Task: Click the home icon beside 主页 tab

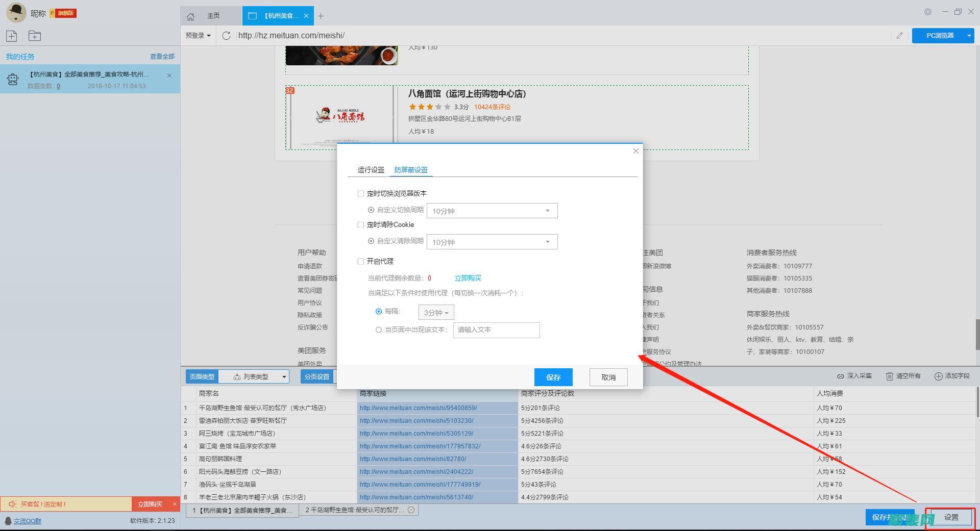Action: (191, 16)
